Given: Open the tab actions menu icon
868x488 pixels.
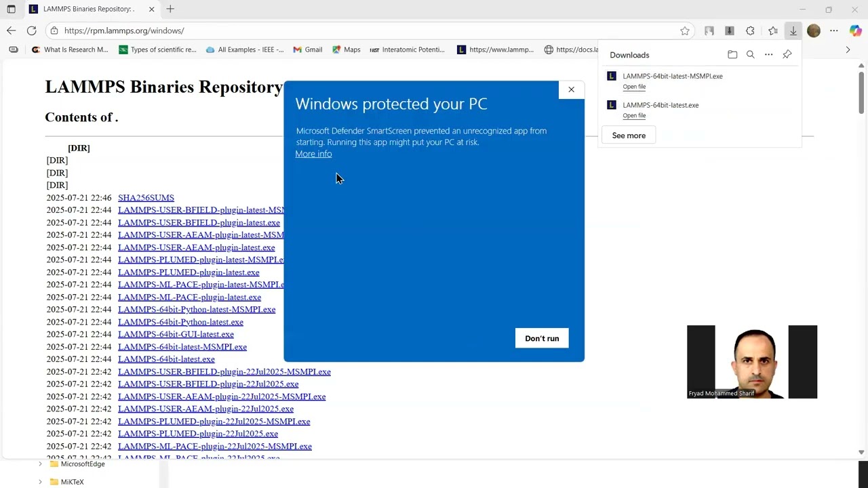Looking at the screenshot, I should pos(11,9).
